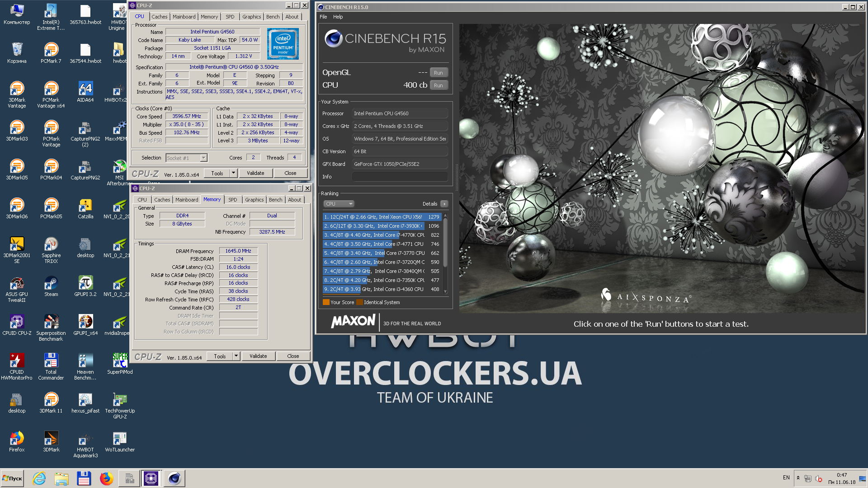The width and height of the screenshot is (868, 488).
Task: Open the Intel Extreme Tuning shortcut
Action: pos(51,17)
